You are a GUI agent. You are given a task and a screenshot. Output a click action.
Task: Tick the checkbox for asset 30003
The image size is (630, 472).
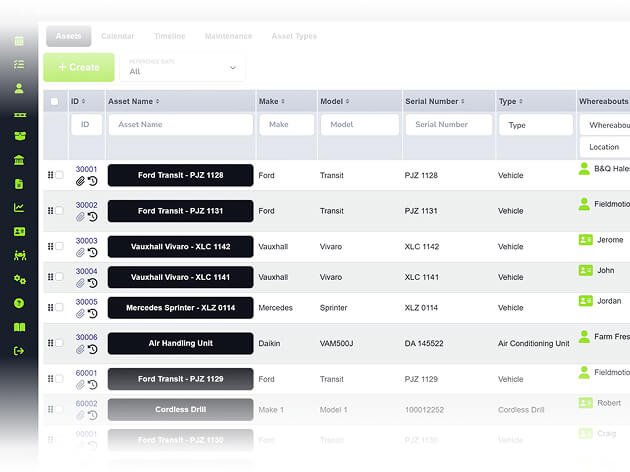59,246
